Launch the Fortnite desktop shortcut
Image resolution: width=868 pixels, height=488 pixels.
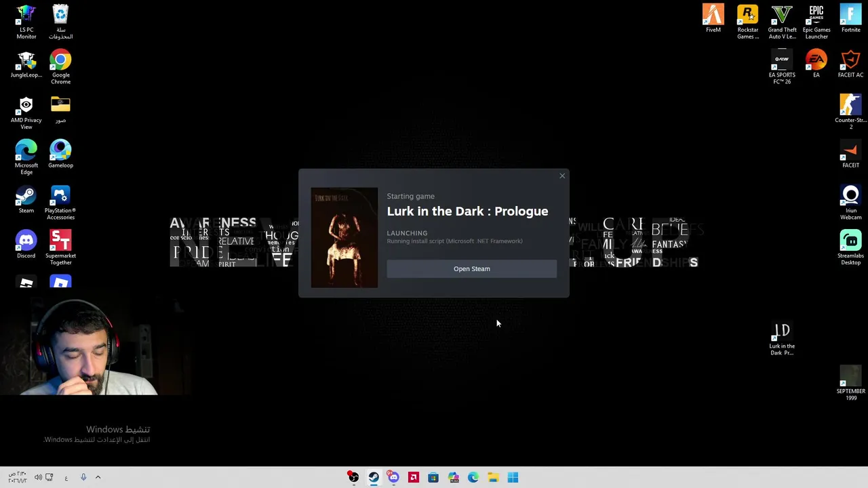pyautogui.click(x=850, y=18)
